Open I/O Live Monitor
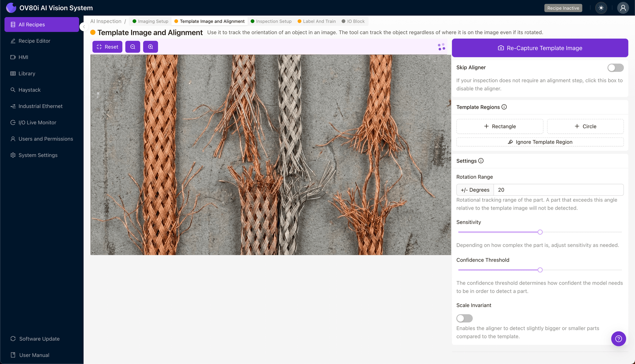 pyautogui.click(x=42, y=122)
